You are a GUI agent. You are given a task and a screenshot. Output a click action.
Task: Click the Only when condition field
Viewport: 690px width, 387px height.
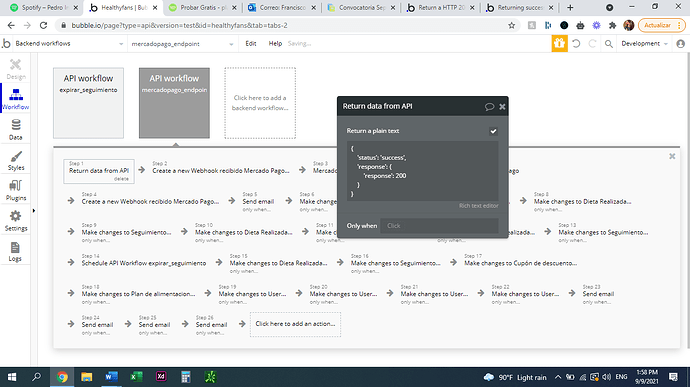tap(439, 226)
